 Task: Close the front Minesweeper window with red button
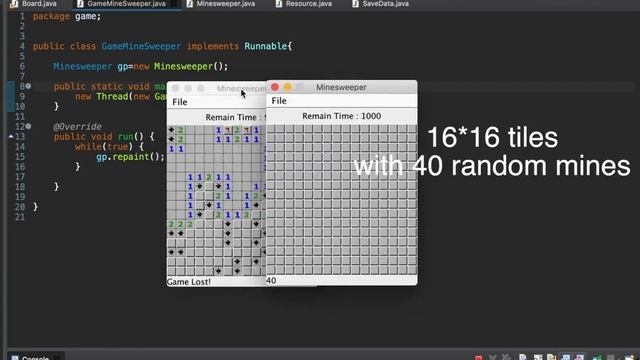tap(275, 87)
